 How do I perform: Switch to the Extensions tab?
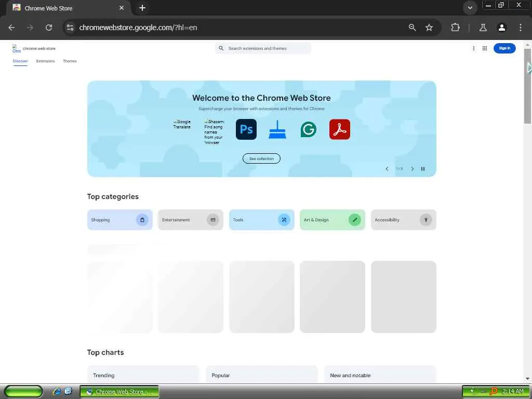(46, 61)
